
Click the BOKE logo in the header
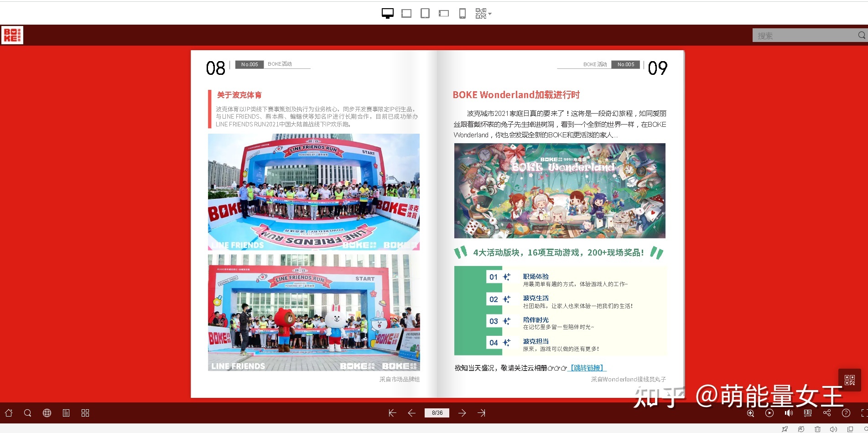[x=12, y=35]
